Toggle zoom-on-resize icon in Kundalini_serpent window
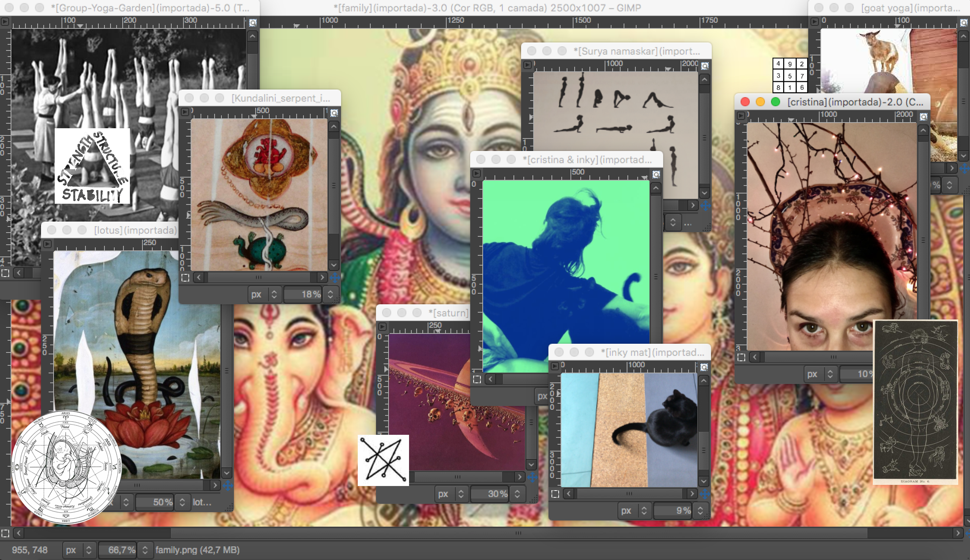This screenshot has width=970, height=560. [x=334, y=113]
